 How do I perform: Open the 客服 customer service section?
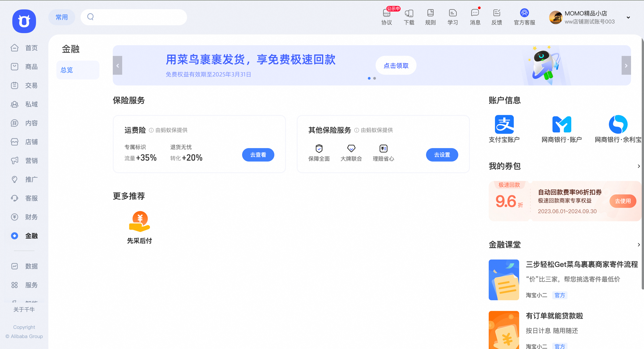(24, 198)
